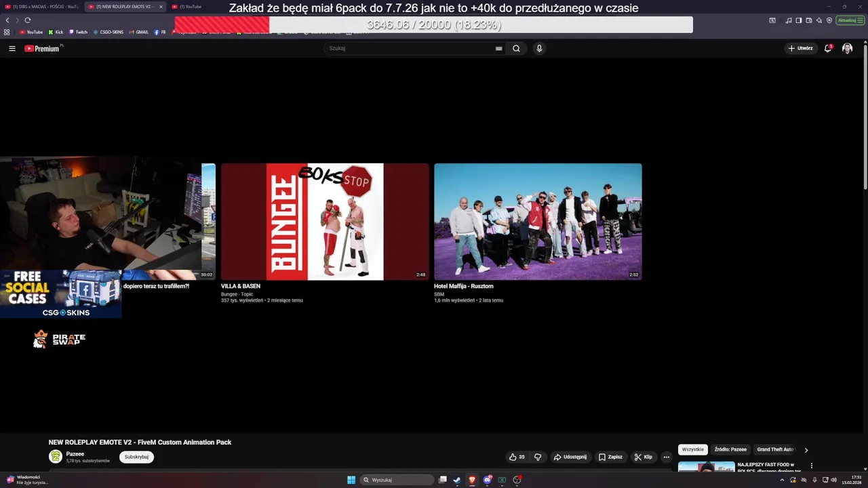Image resolution: width=868 pixels, height=488 pixels.
Task: Open the YouTube bookmark
Action: [31, 32]
